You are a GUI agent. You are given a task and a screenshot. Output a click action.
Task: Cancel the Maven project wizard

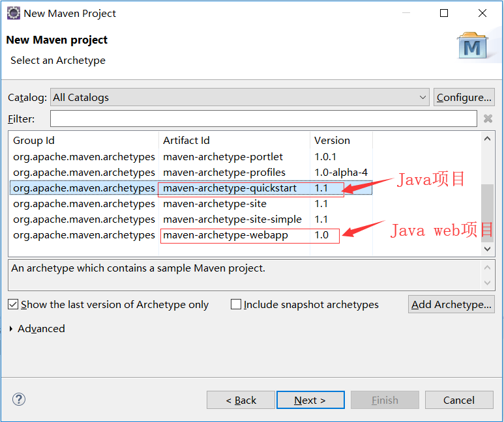tap(459, 400)
